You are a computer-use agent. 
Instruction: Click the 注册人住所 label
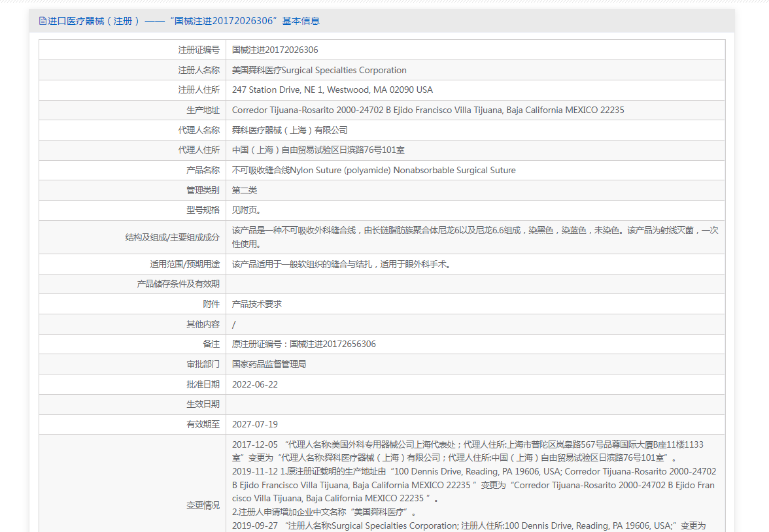(x=199, y=90)
